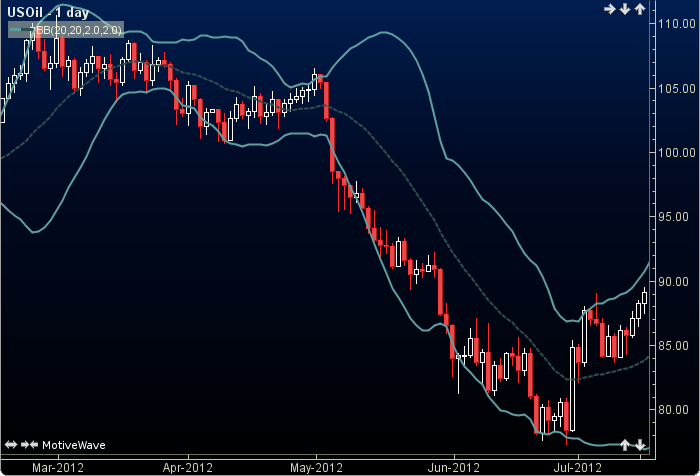Click the down arrow icon at chart bottom right
700x476 pixels.
pos(640,445)
